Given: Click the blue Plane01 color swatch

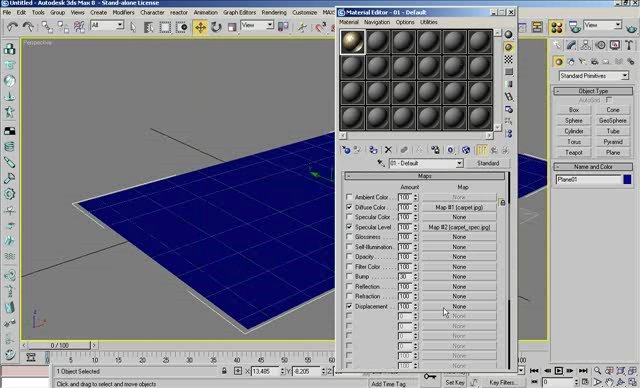Looking at the screenshot, I should pos(627,179).
